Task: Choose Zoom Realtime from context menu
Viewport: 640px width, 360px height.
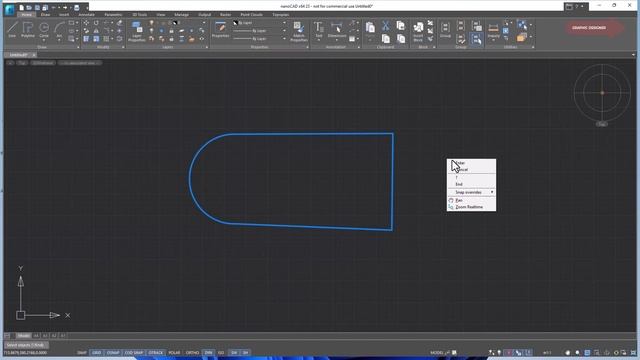Action: pos(471,207)
